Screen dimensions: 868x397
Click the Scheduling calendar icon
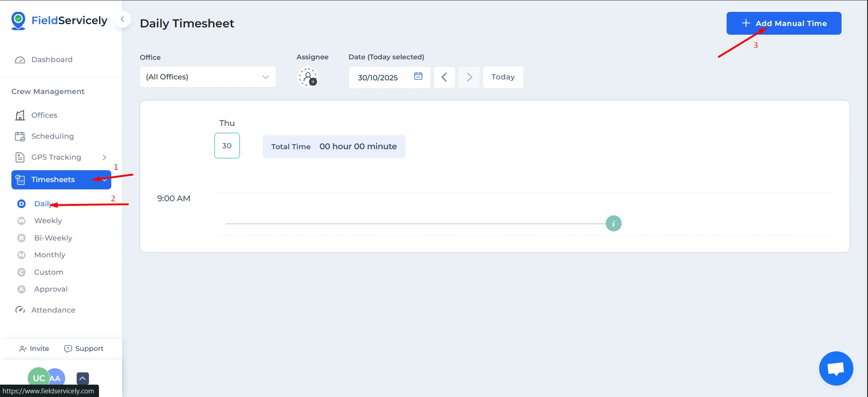click(x=20, y=136)
